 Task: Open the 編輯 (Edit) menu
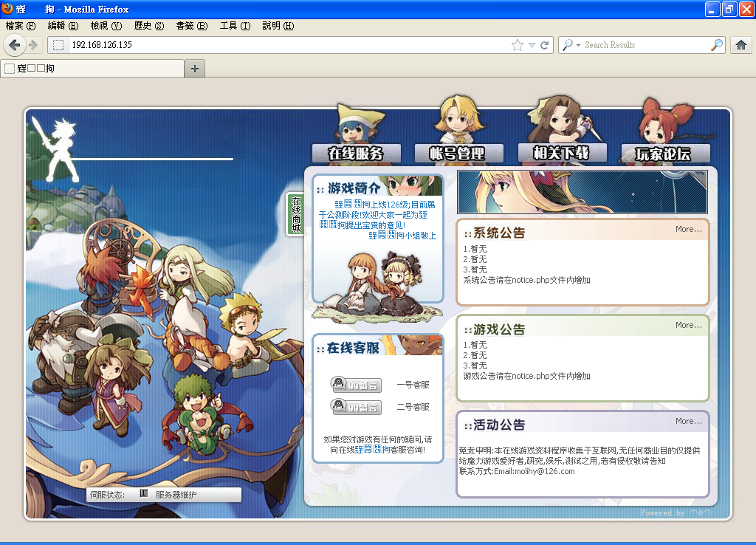[63, 26]
